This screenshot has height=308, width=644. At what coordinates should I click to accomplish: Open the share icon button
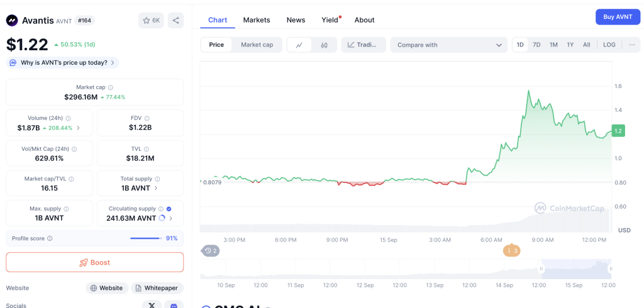click(176, 20)
